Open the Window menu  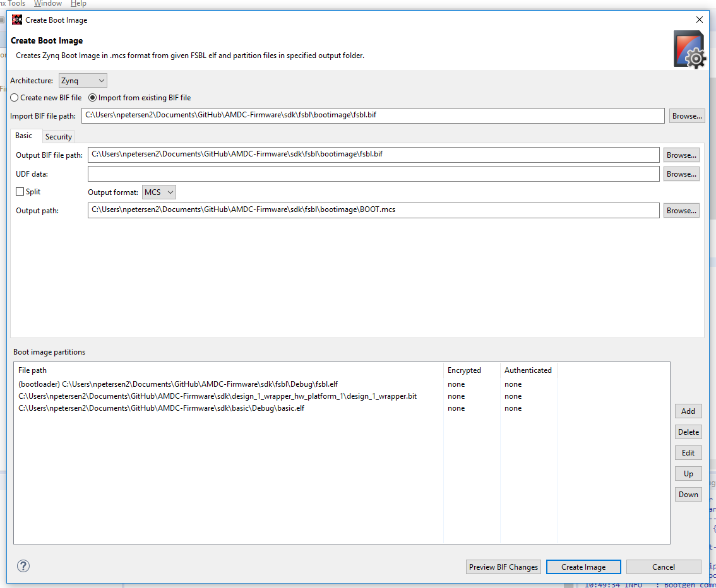(47, 3)
